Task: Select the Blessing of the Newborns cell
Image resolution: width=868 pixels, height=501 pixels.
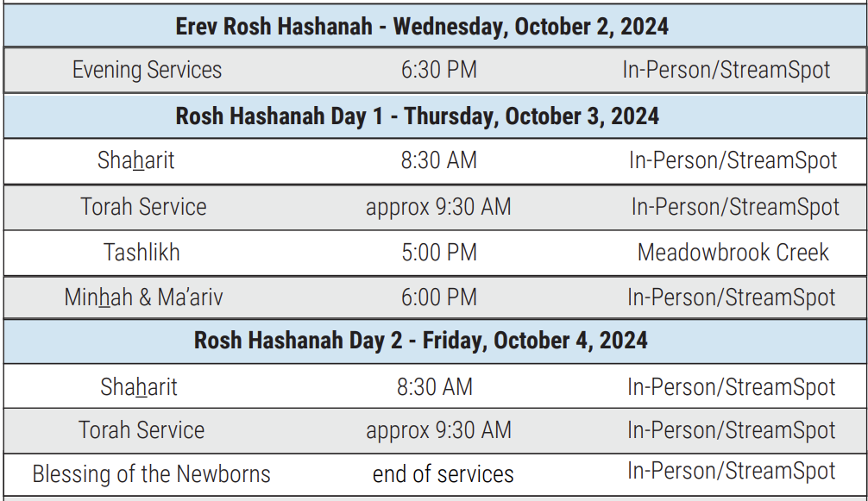Action: [x=152, y=474]
